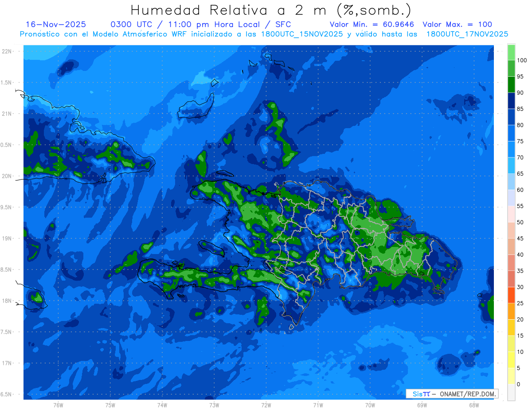This screenshot has width=532, height=411.
Task: Select the legend swatch between 95 and 100
Action: click(511, 68)
